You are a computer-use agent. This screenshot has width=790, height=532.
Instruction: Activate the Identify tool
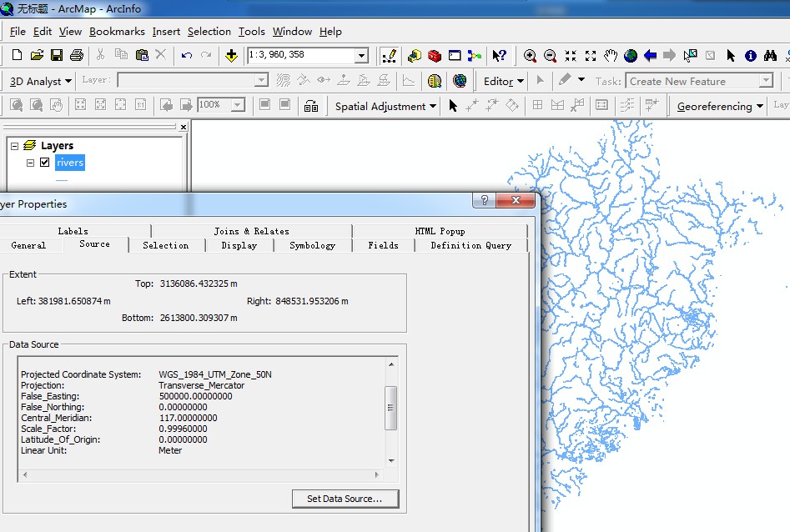pos(751,55)
